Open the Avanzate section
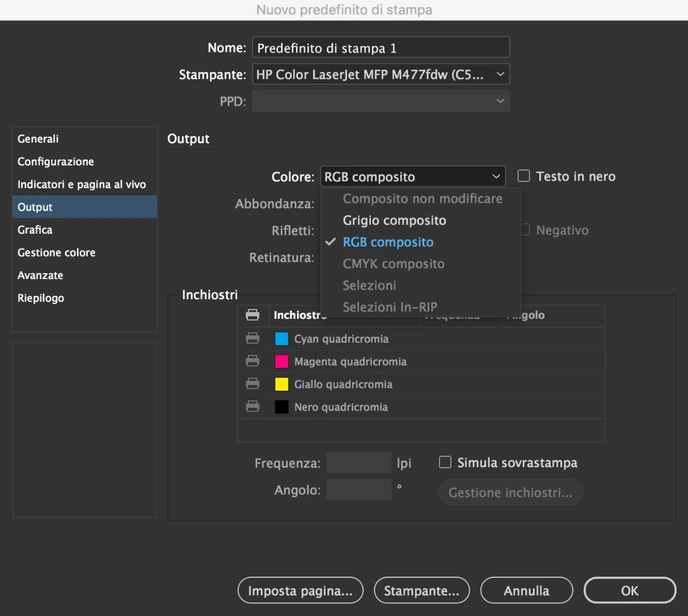This screenshot has height=616, width=688. coord(84,275)
